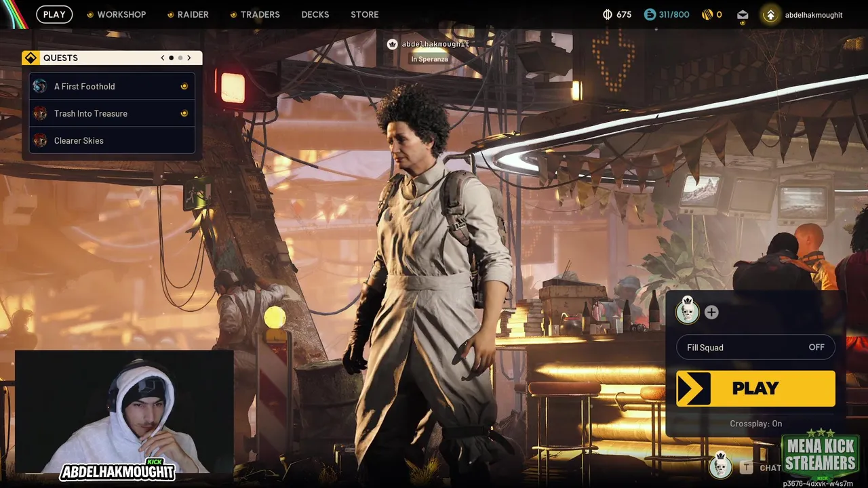Click the yellow striped token icon
The image size is (868, 488).
click(707, 14)
